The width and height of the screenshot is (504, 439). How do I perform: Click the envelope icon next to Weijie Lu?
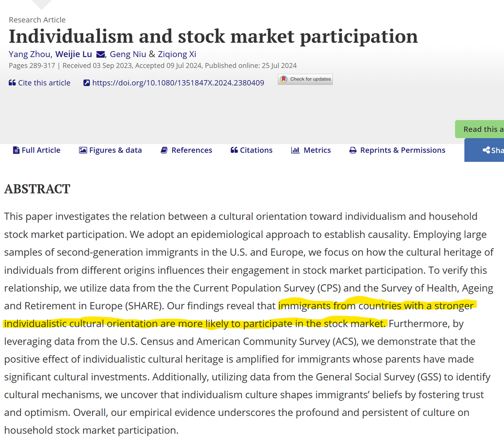point(101,55)
